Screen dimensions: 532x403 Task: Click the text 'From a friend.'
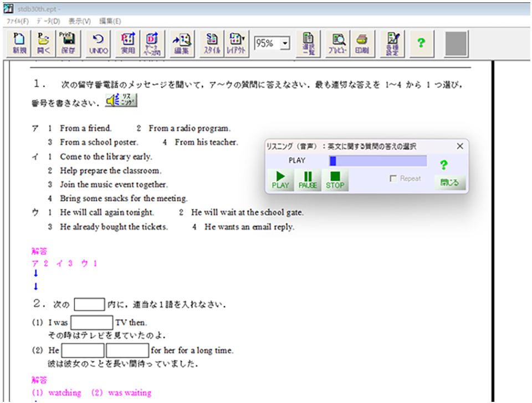pos(85,129)
